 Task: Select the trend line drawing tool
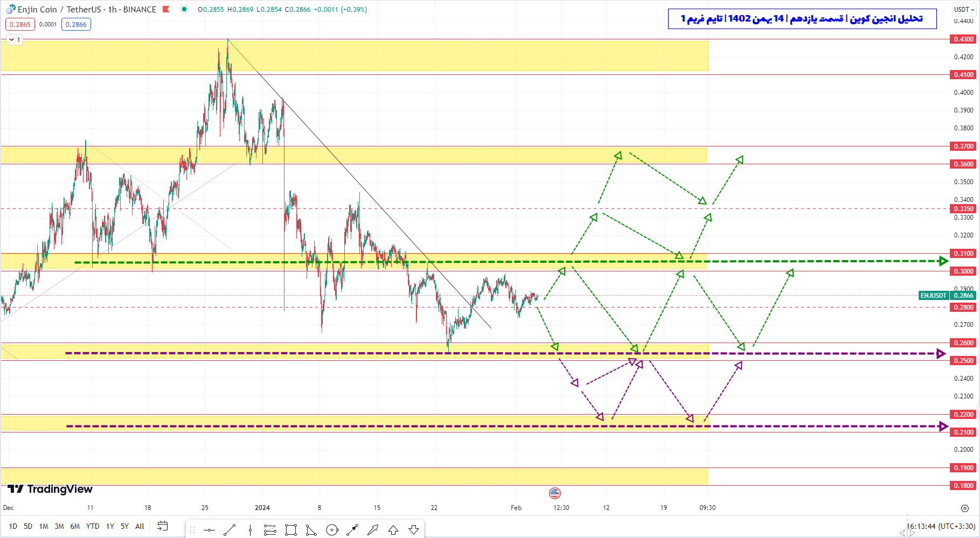(230, 530)
